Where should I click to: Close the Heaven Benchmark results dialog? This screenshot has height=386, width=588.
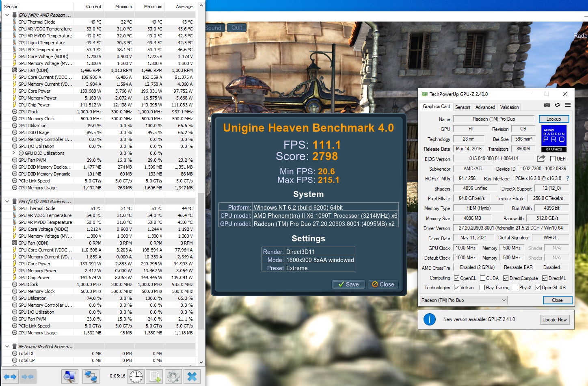click(x=383, y=284)
